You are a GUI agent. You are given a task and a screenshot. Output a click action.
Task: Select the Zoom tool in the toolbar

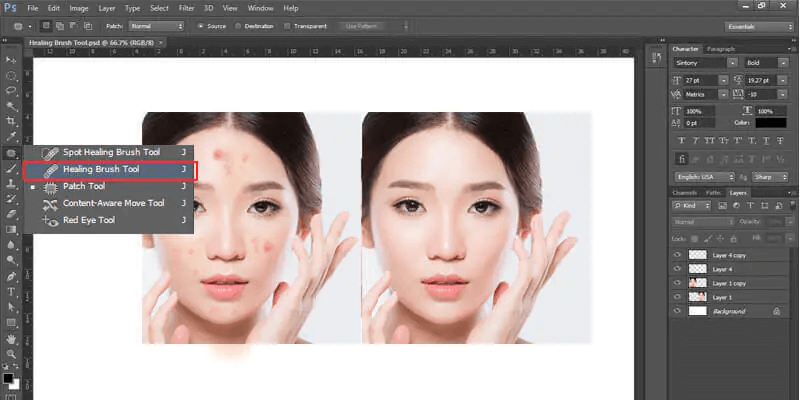(x=11, y=354)
